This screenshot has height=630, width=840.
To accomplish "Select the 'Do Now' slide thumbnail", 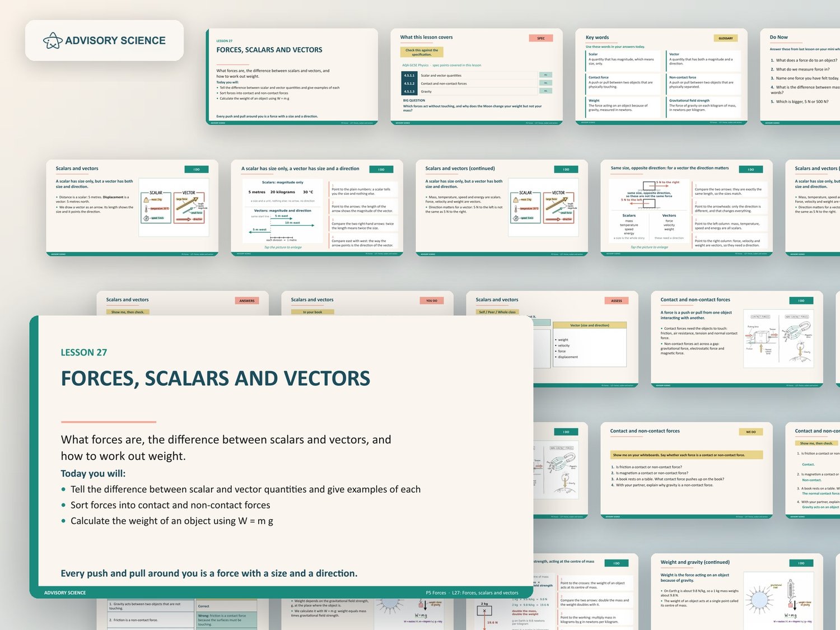I will point(800,77).
